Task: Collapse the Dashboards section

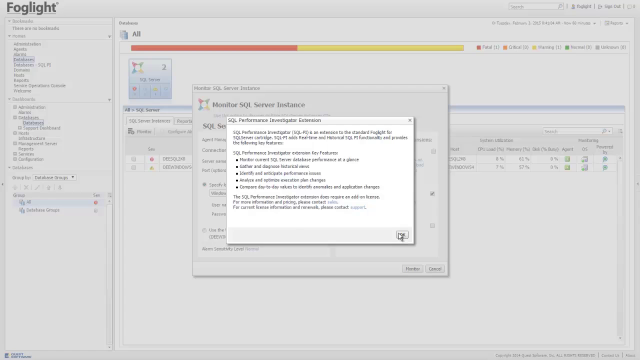Action: (x=9, y=99)
